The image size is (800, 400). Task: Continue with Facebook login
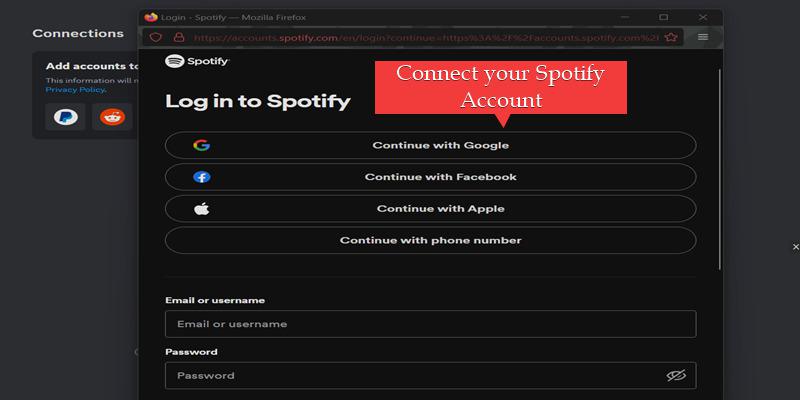click(430, 177)
